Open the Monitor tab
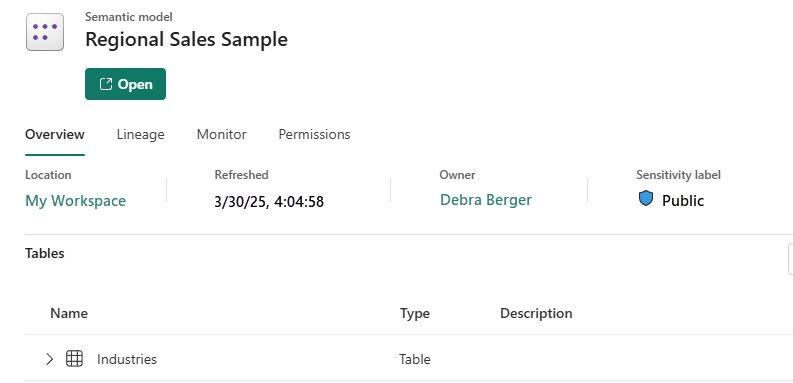Image resolution: width=793 pixels, height=383 pixels. 222,135
